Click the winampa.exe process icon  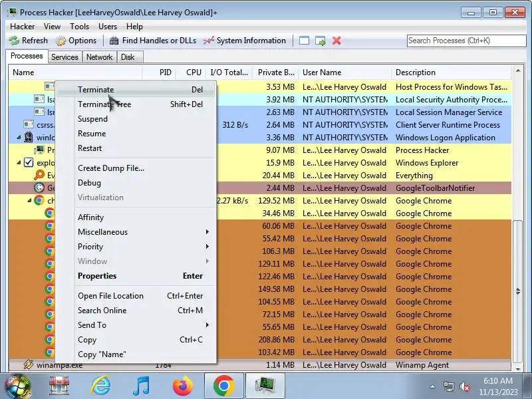pos(29,364)
